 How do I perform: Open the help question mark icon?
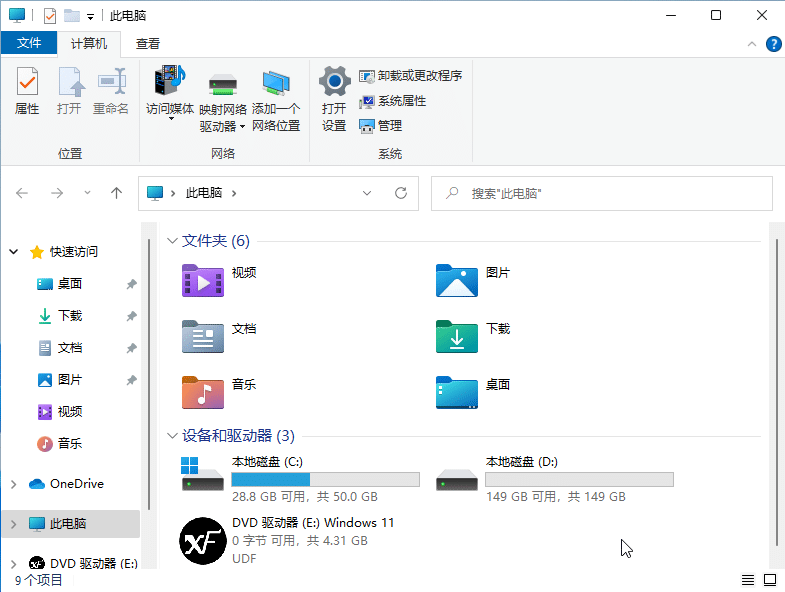[x=773, y=44]
